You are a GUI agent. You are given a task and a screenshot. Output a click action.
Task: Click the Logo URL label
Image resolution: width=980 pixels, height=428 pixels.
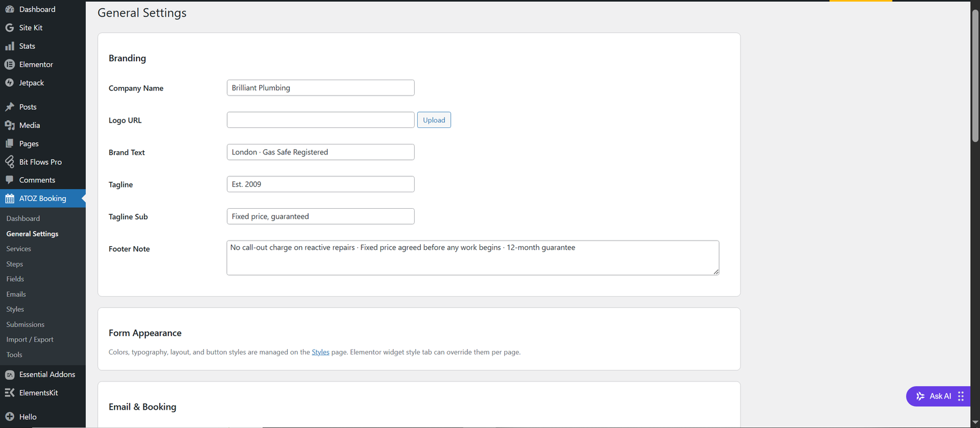coord(125,121)
